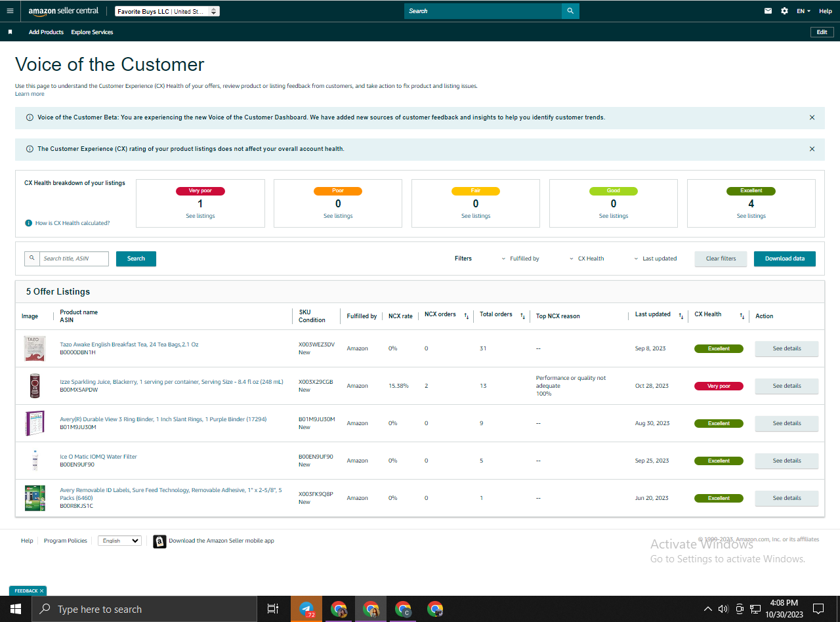
Task: Sort listings by Last updated
Action: (681, 316)
